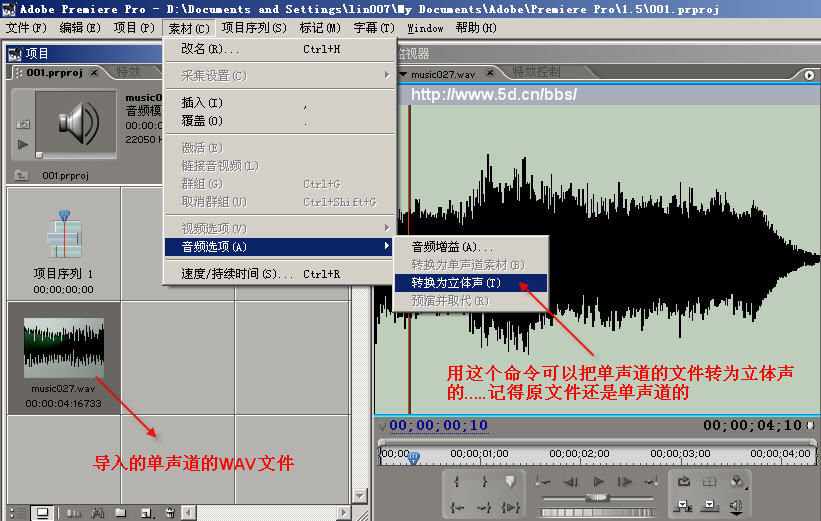Click the trash Clear icon in project panel
The width and height of the screenshot is (821, 521).
[170, 514]
